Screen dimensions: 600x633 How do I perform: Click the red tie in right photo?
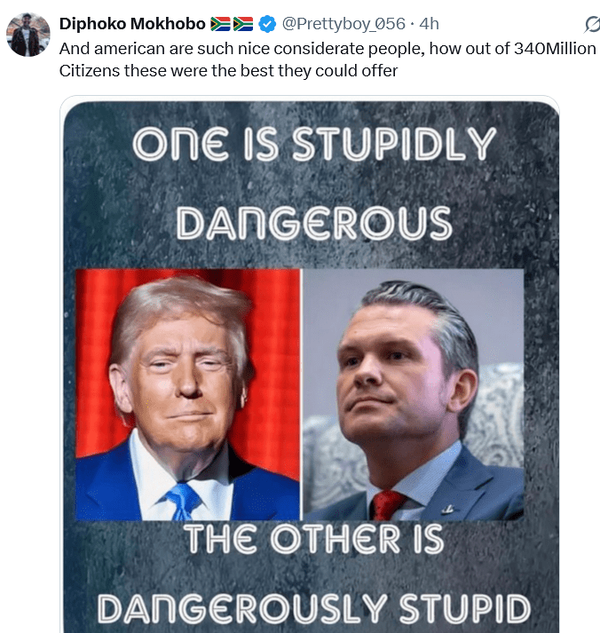click(x=386, y=505)
